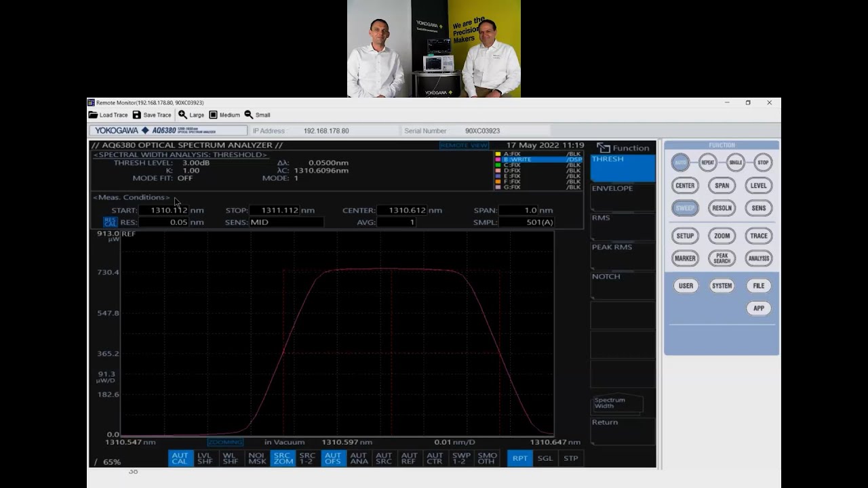The image size is (868, 488).
Task: Open the FILE function
Action: (x=759, y=286)
